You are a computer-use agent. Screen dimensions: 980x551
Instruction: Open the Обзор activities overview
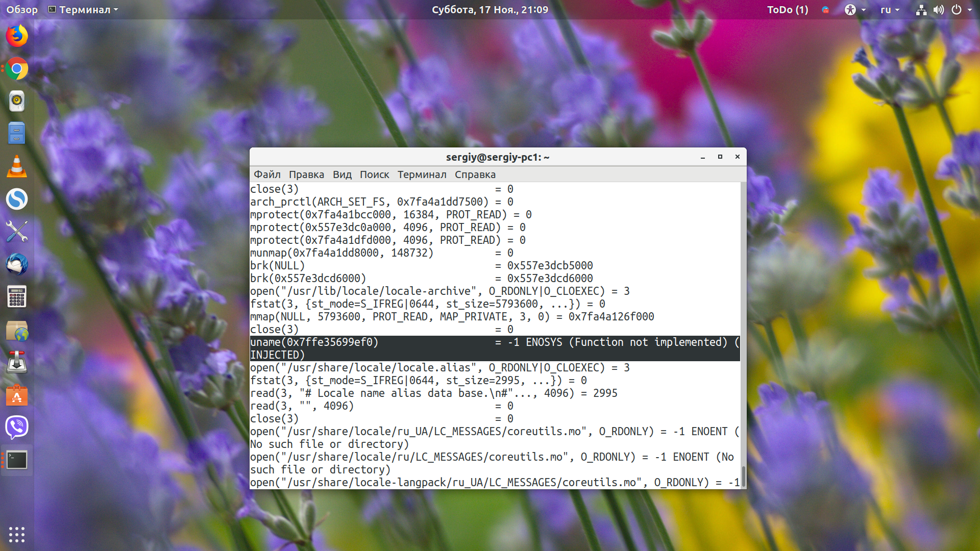point(22,10)
